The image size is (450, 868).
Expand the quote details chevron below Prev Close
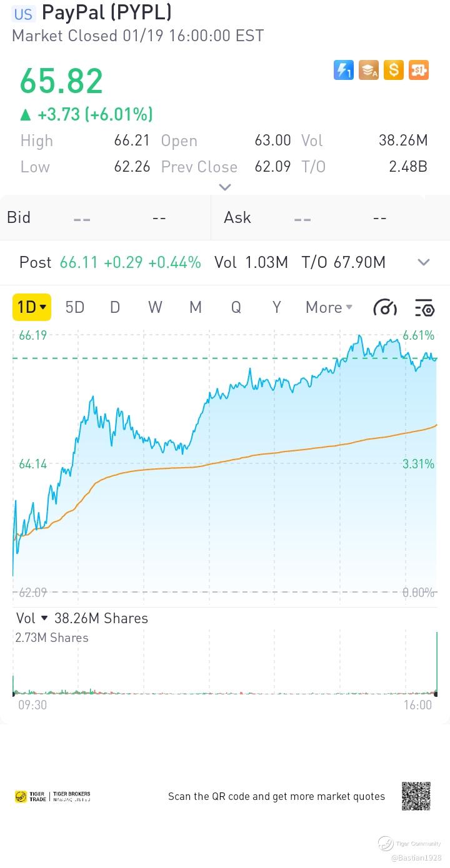(225, 187)
